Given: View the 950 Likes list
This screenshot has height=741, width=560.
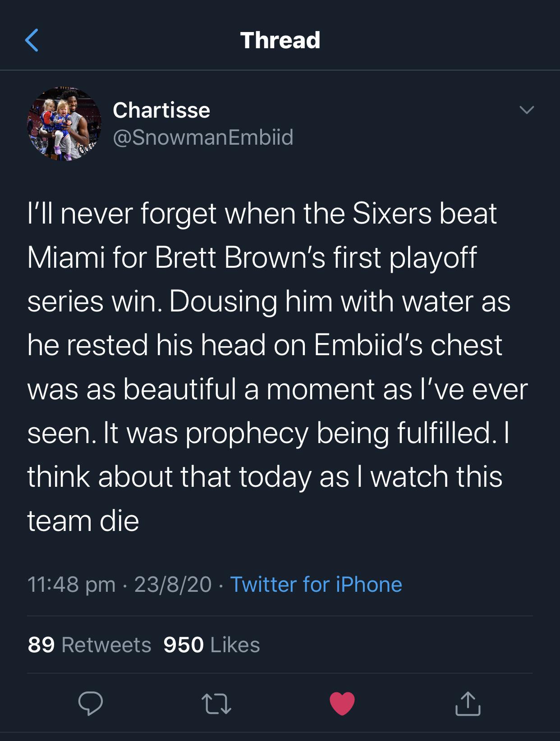Looking at the screenshot, I should pos(211,645).
